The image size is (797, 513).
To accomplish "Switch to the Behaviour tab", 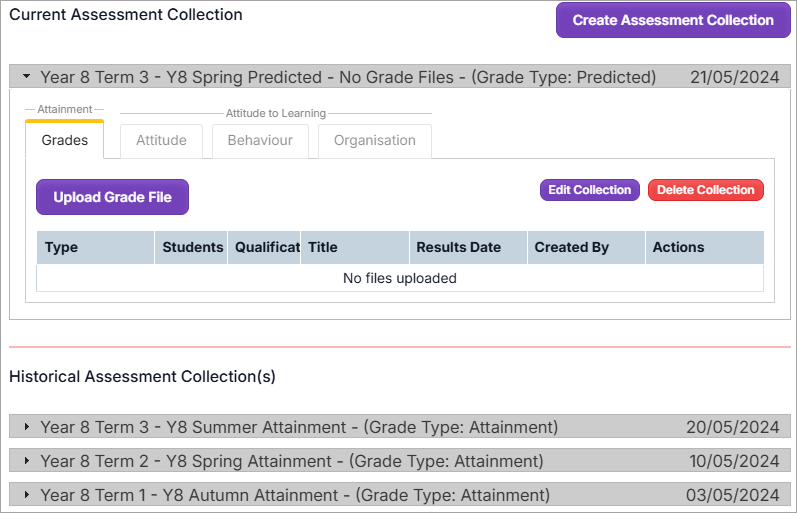I will click(260, 141).
